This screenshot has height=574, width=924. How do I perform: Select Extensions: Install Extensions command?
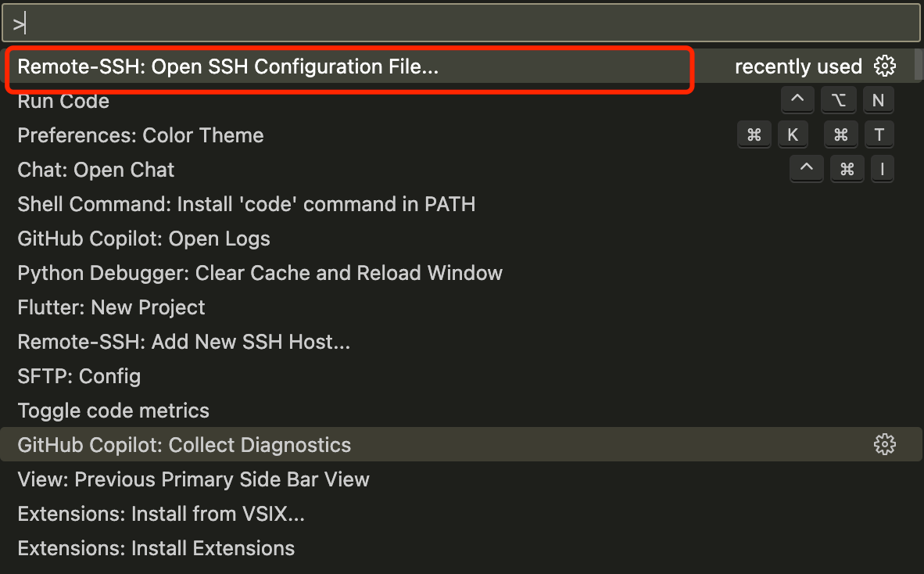[x=460, y=548]
